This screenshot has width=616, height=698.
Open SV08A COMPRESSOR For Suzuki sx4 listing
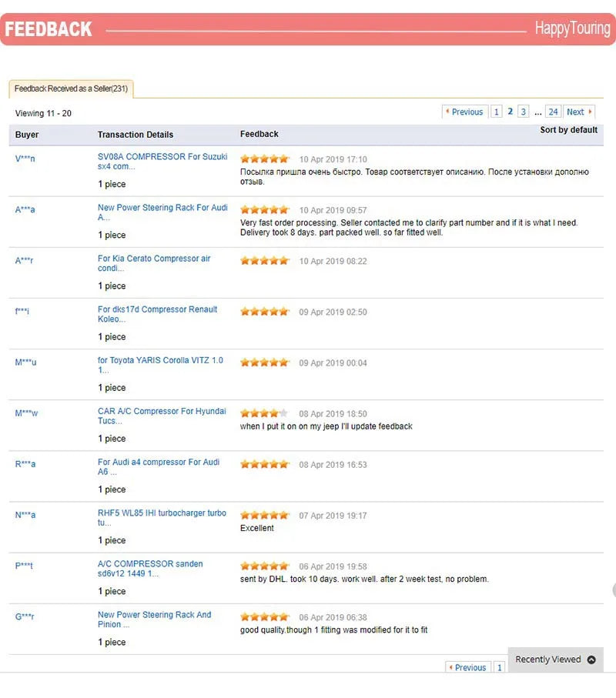162,161
